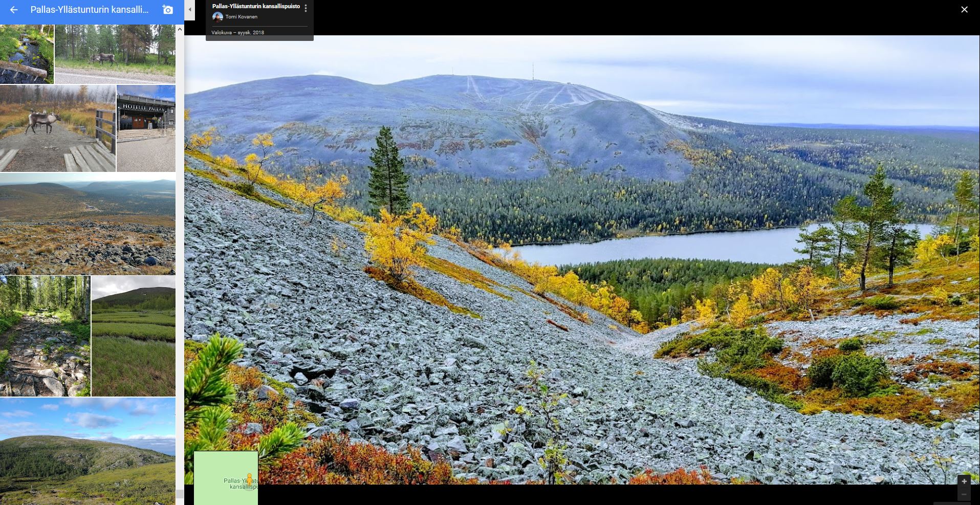Collapse the side photo panel

(x=190, y=10)
